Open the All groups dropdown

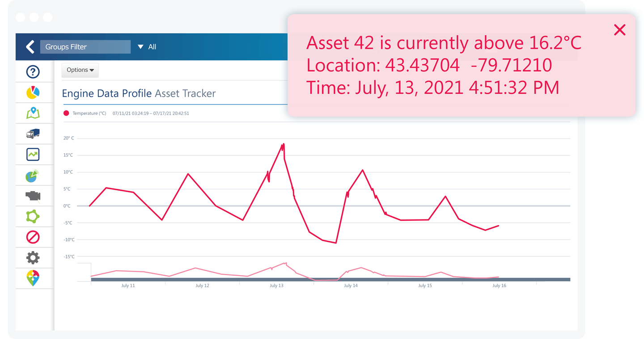click(x=147, y=47)
